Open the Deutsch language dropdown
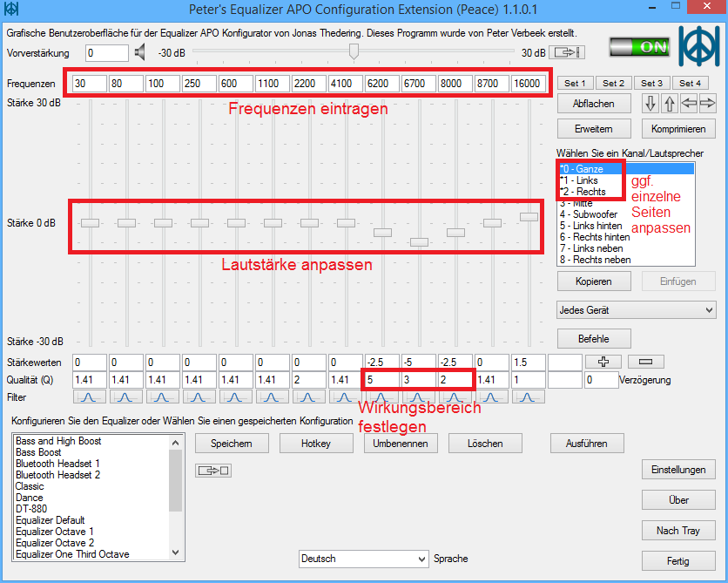 (363, 559)
